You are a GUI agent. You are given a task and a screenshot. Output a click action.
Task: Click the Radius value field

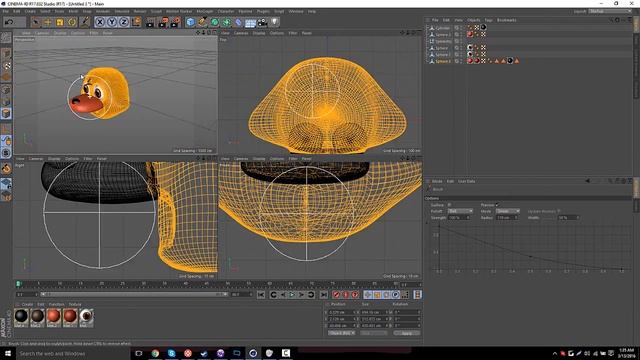tap(507, 218)
